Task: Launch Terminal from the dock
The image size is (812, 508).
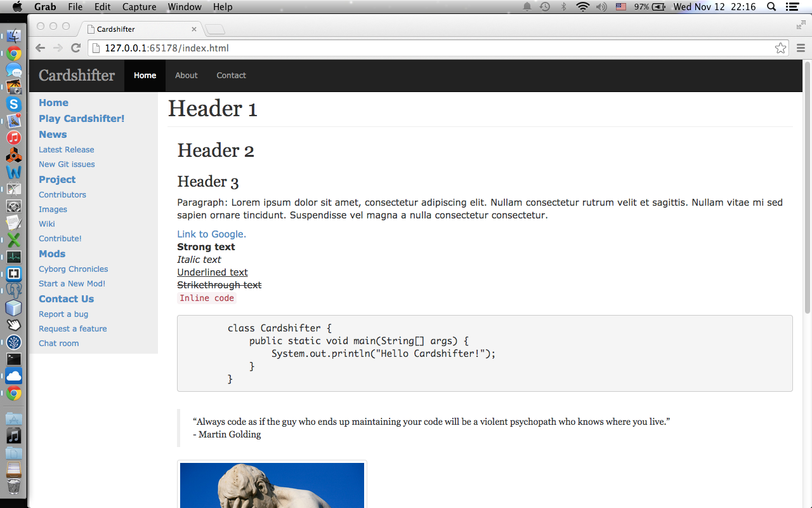Action: 14,359
